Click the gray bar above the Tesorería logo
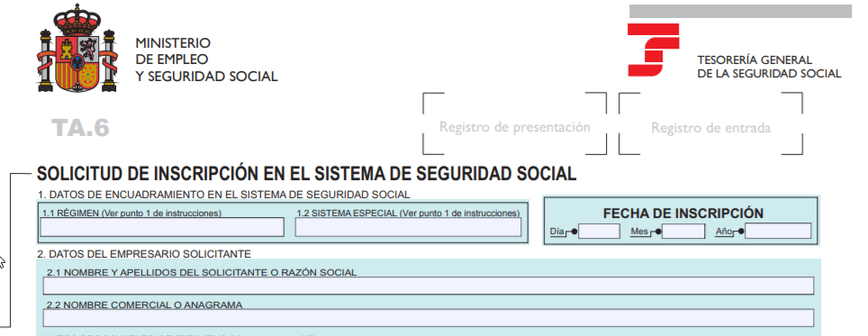The image size is (868, 336). 740,11
